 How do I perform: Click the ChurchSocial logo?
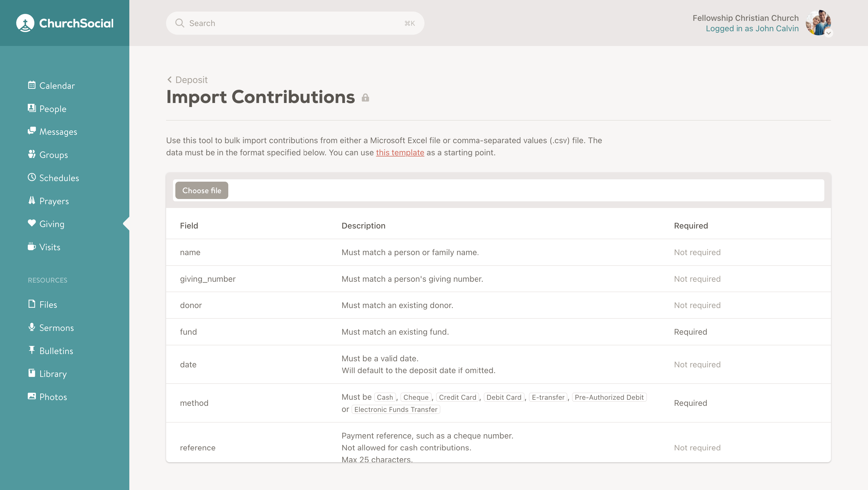pos(65,23)
